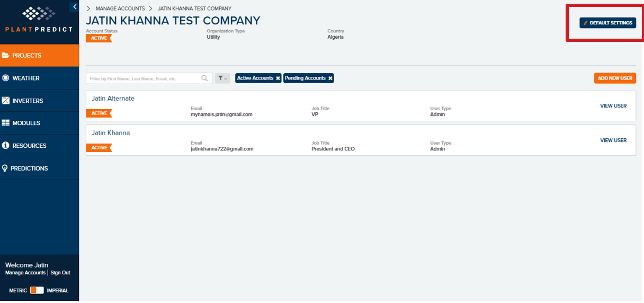Click the Admin user type for Jatin Alternate
The image size is (644, 303).
(437, 114)
